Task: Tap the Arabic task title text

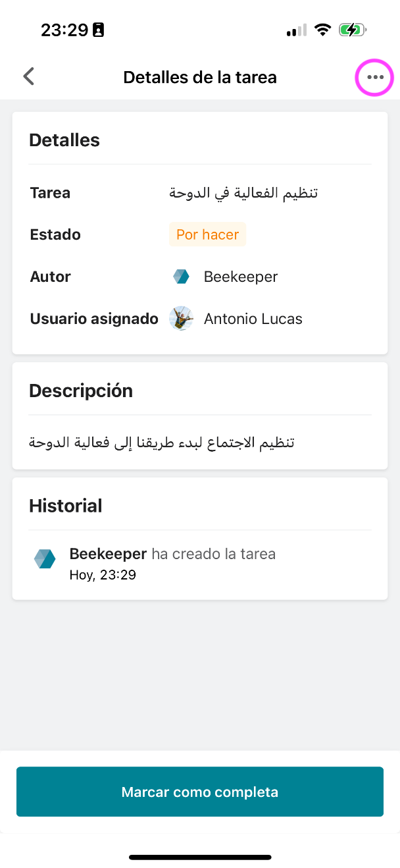Action: point(243,193)
